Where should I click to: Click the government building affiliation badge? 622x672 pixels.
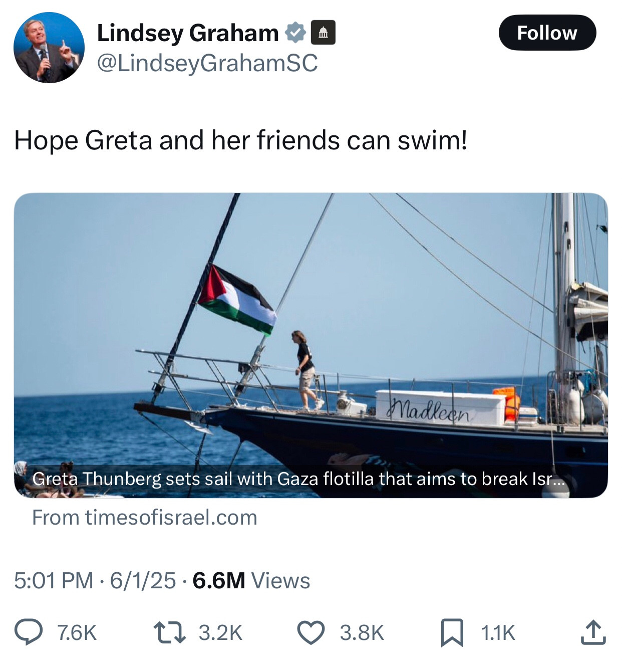pos(324,33)
